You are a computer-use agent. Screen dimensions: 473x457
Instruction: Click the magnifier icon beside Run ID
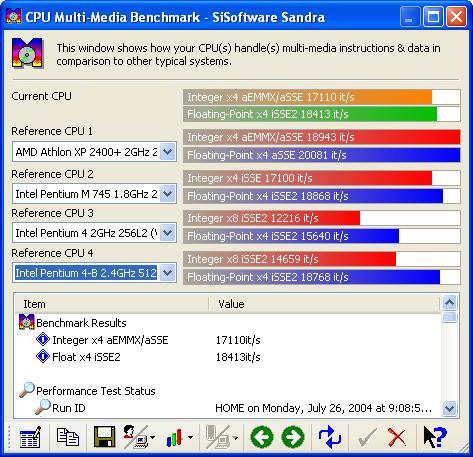coord(43,407)
